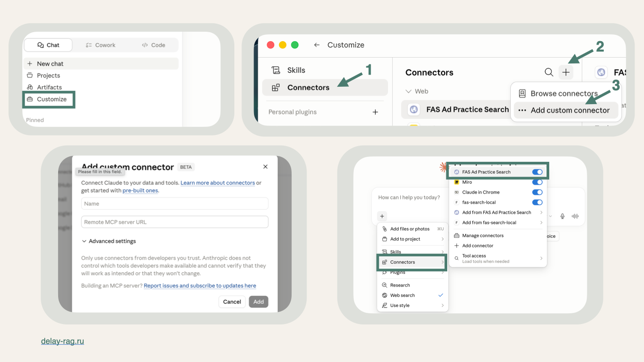
Task: Click the plus icon next to Connectors search
Action: (x=566, y=72)
